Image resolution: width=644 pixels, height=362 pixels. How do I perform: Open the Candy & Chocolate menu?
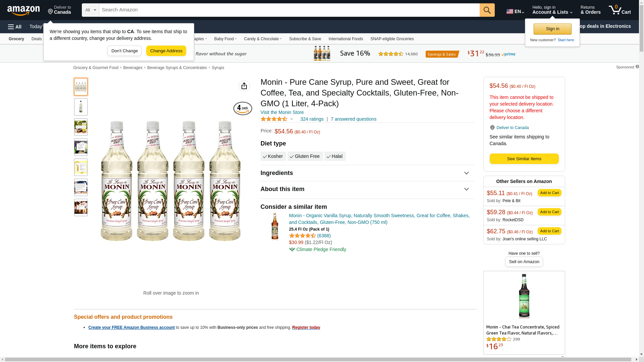[263, 39]
